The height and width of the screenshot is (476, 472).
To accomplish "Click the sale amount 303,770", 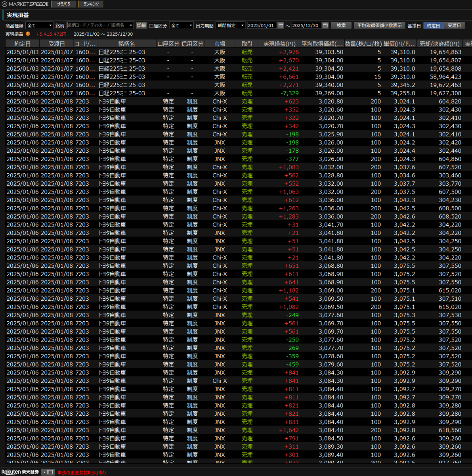I will (x=450, y=184).
